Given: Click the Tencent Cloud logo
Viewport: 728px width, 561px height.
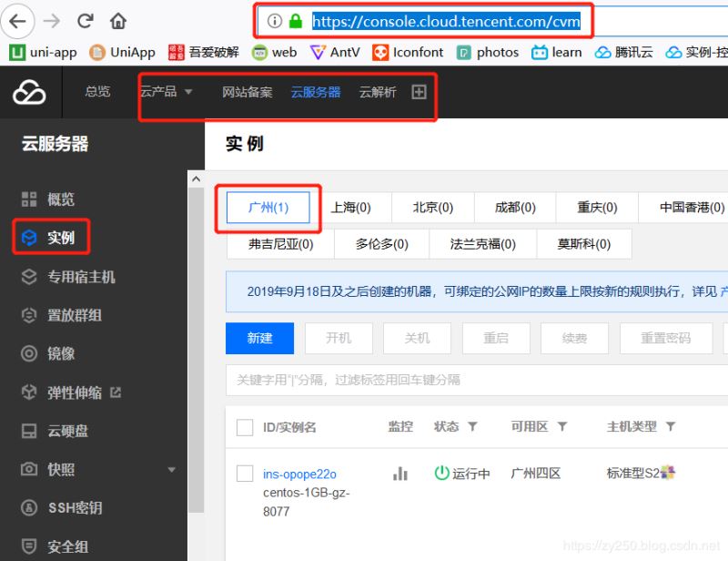Looking at the screenshot, I should (x=29, y=93).
